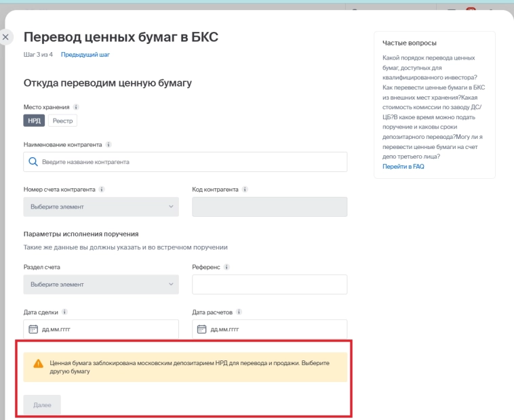Go back via Предыдущий шаг link
The image size is (514, 420).
tap(85, 55)
